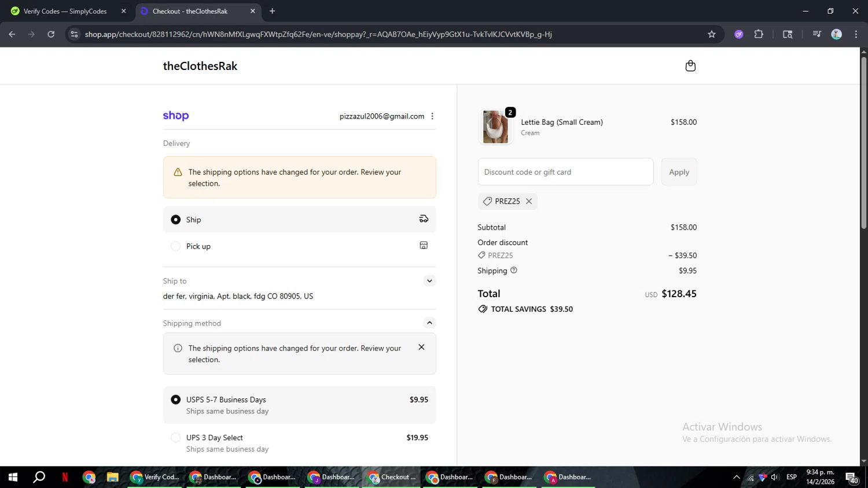Click the Total Savings tag icon
This screenshot has width=868, height=488.
483,309
